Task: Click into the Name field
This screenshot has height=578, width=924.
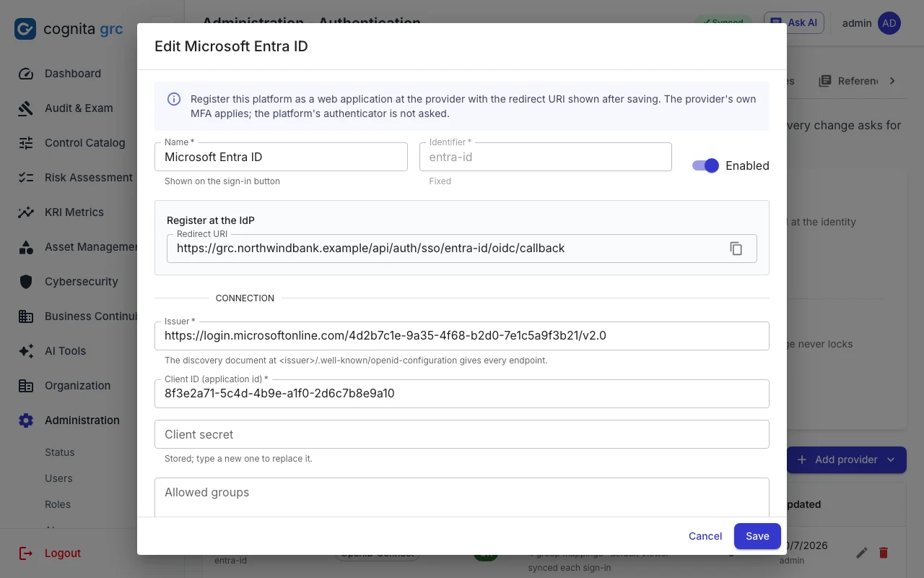Action: tap(281, 157)
